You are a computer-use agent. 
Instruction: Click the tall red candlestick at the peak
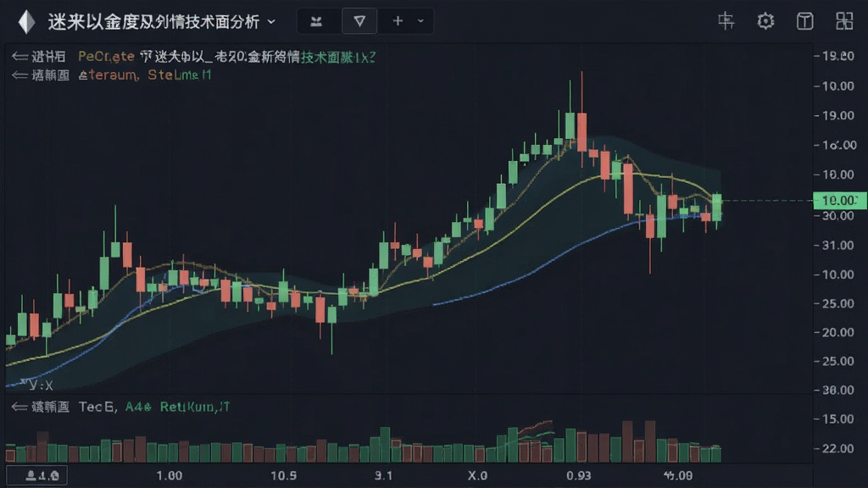581,131
